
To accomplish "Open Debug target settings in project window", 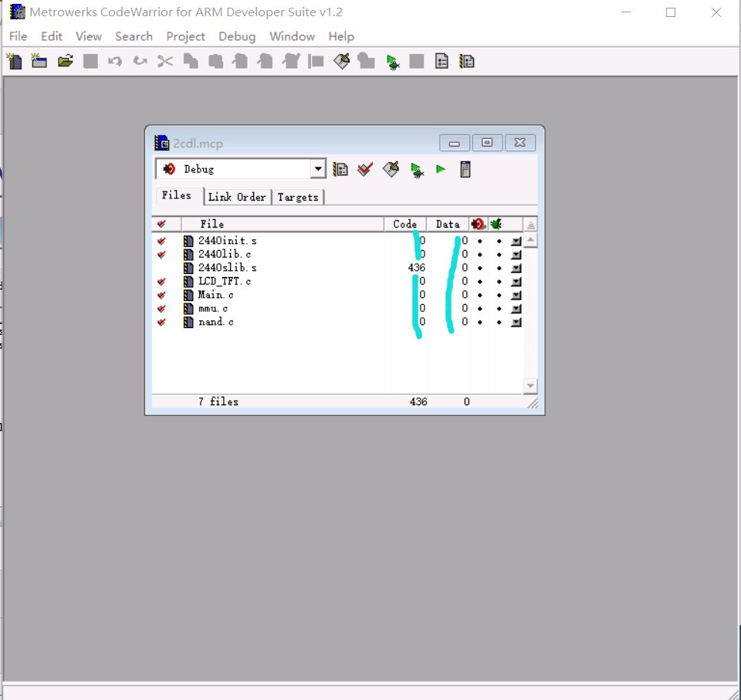I will 340,169.
